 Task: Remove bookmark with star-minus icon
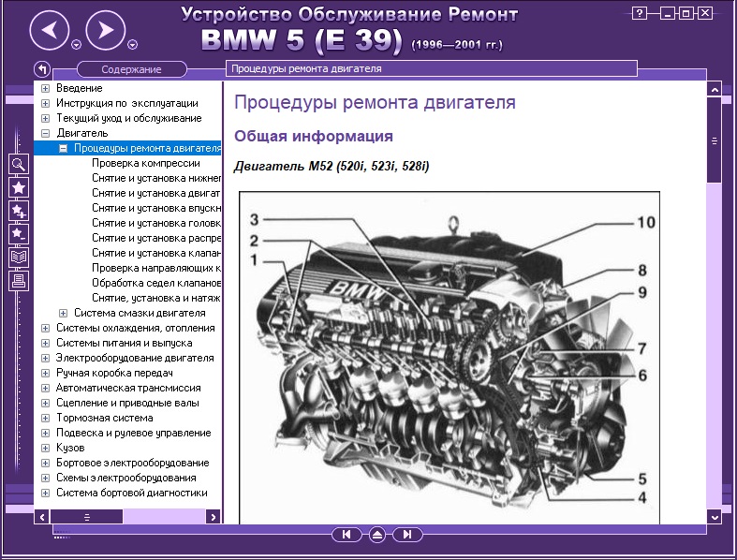click(19, 234)
